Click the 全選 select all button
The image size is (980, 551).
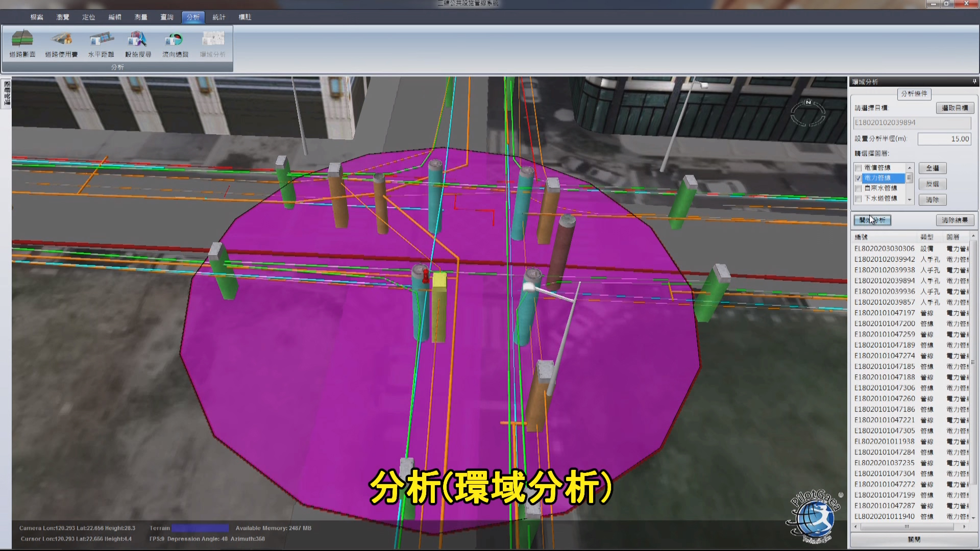933,168
